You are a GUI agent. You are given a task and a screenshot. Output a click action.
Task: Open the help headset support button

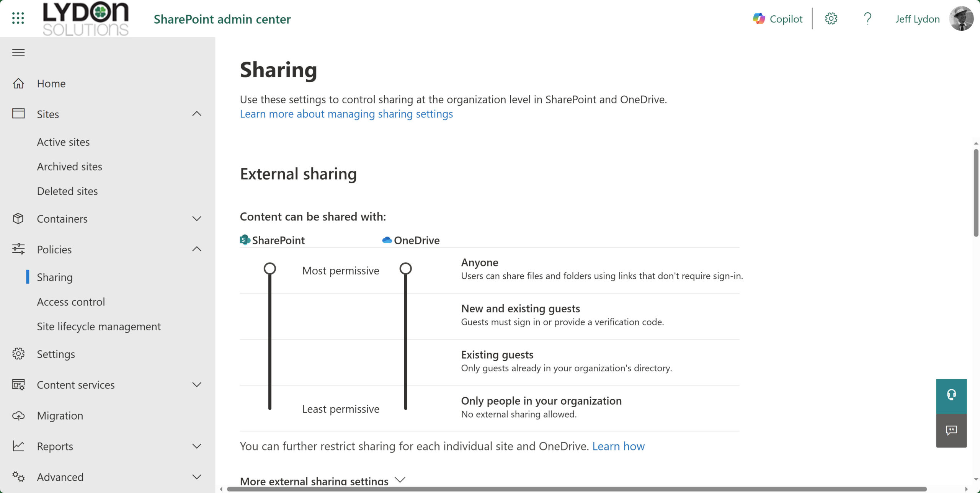point(951,396)
